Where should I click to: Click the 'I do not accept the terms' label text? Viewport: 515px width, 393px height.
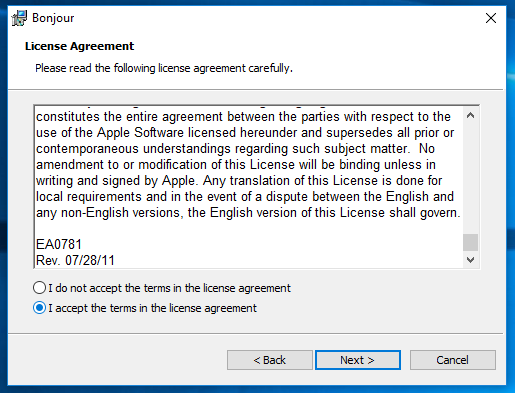tap(170, 288)
